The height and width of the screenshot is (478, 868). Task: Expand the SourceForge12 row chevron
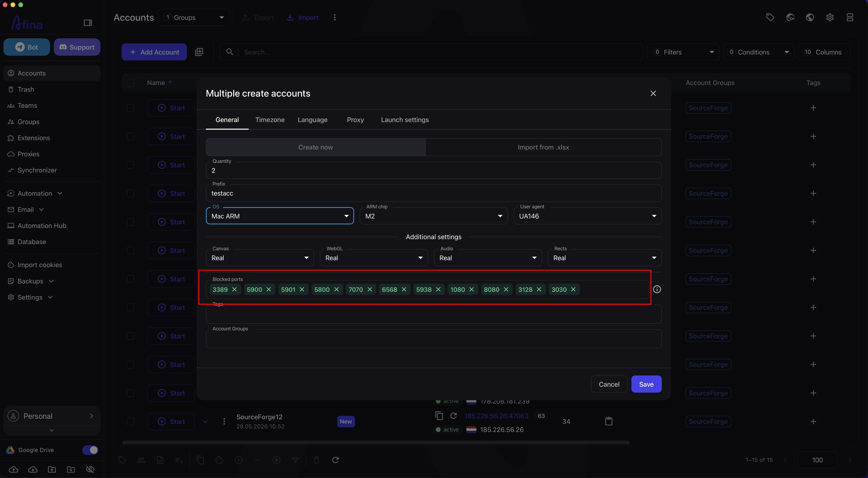click(x=205, y=422)
